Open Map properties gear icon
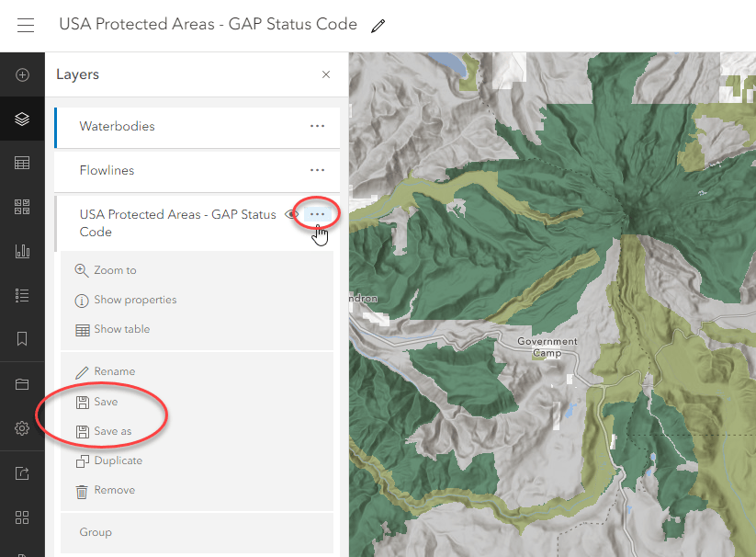 (x=23, y=428)
